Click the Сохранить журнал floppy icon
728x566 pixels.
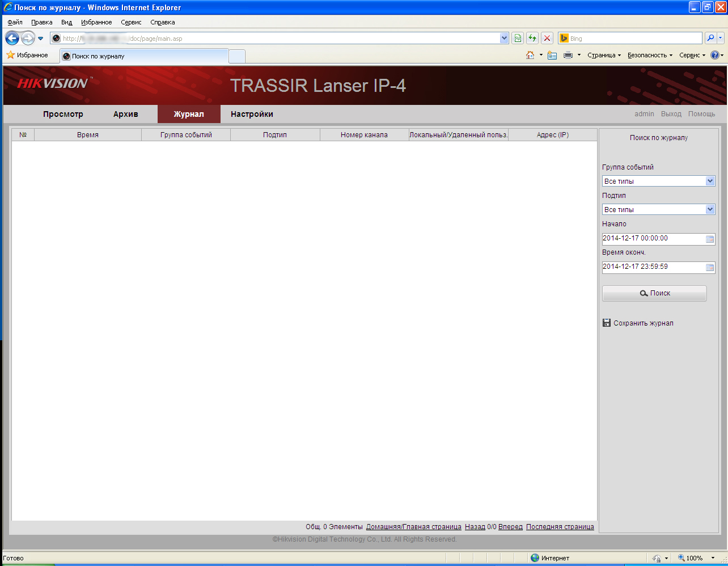(606, 323)
